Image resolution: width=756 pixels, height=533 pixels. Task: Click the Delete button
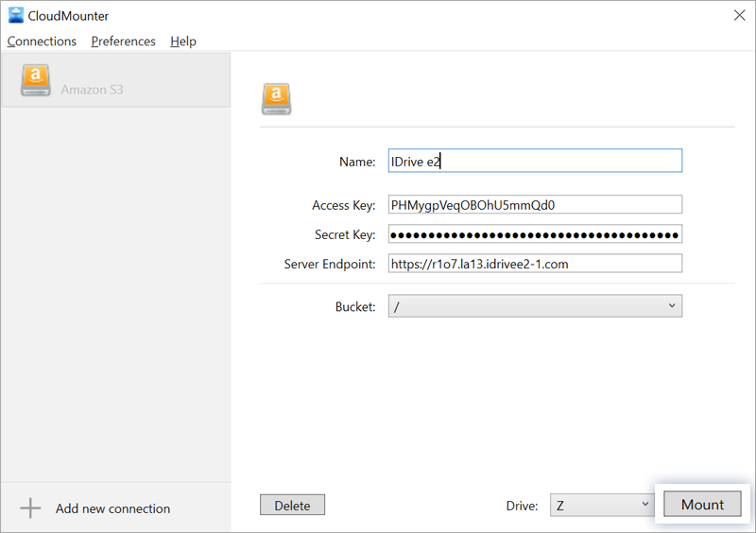tap(292, 505)
